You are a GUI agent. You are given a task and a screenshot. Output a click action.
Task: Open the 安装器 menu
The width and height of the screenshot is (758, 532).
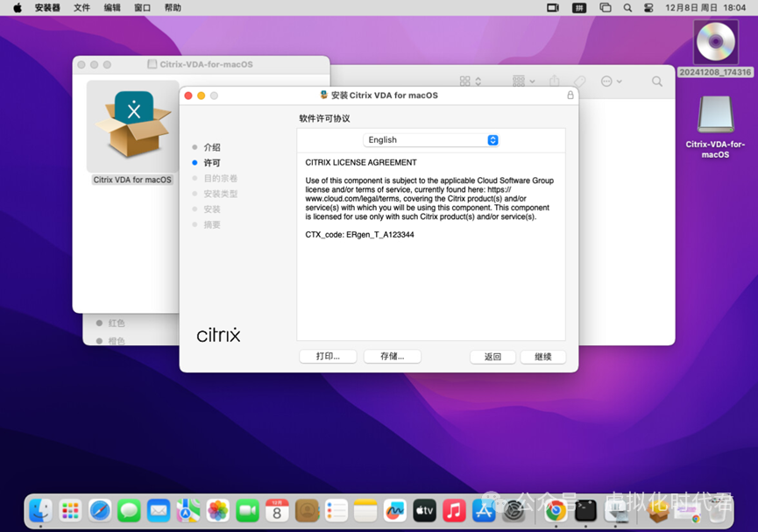pyautogui.click(x=47, y=8)
